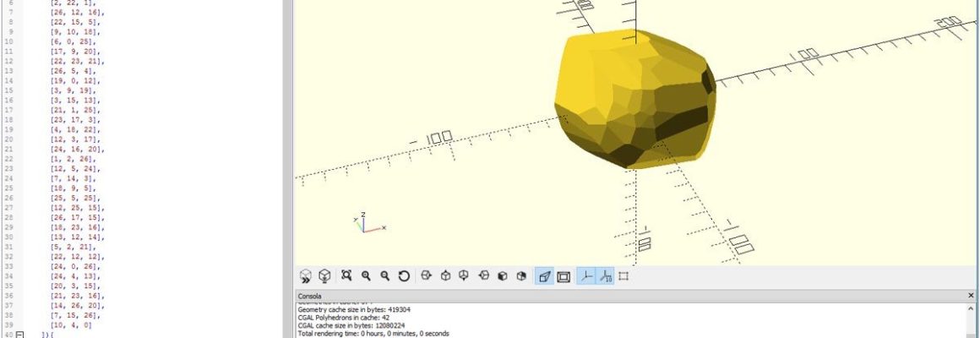The width and height of the screenshot is (980, 338).
Task: Switch to the Right view
Action: [427, 275]
